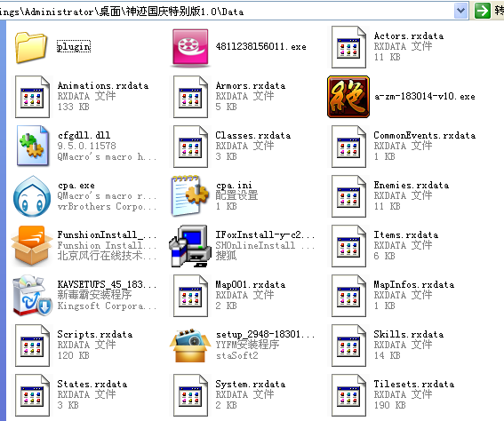The width and height of the screenshot is (504, 421).
Task: Click the MapInfos.rxdata file icon
Action: click(348, 296)
